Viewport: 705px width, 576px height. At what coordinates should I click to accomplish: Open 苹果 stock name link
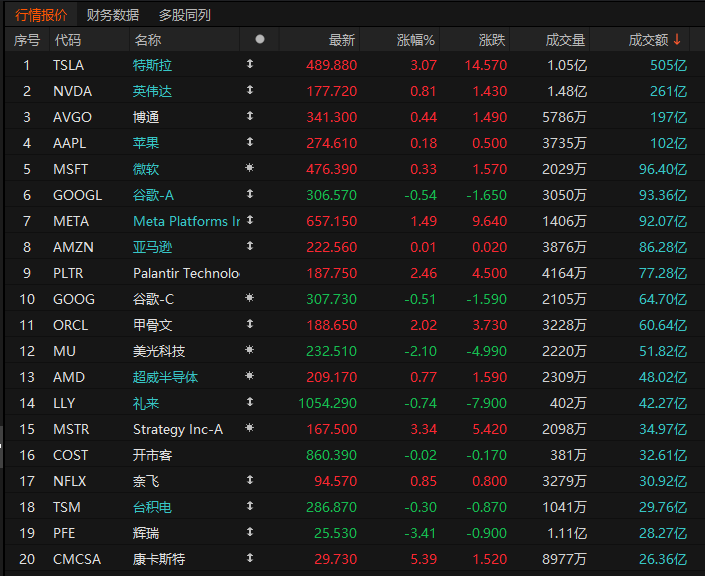tap(146, 143)
